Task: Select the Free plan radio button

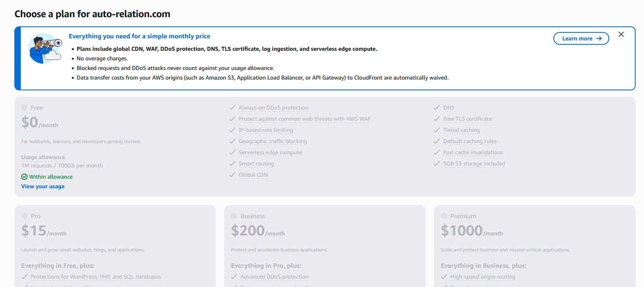Action: [24, 108]
